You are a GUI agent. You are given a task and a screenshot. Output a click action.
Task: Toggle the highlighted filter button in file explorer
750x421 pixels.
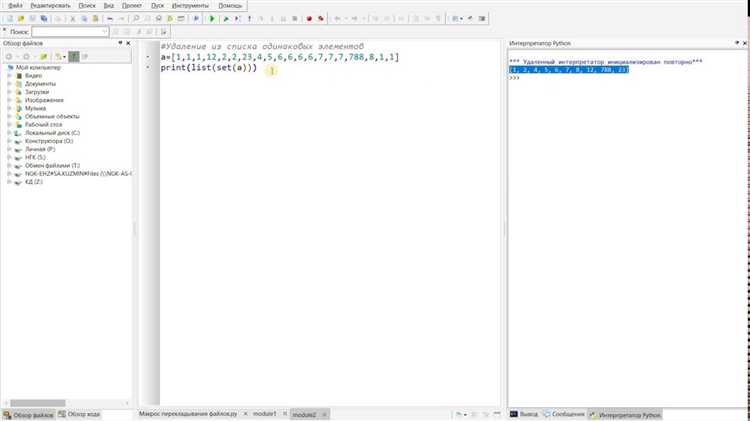pyautogui.click(x=74, y=56)
